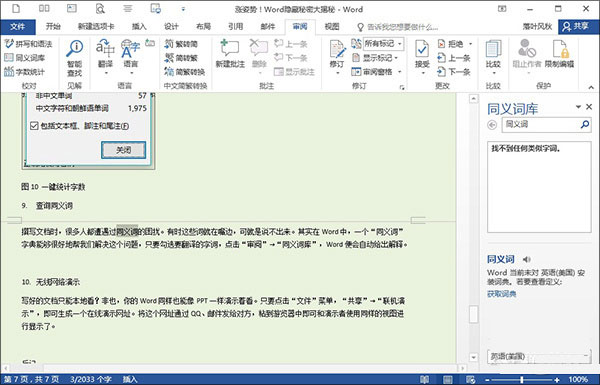Image resolution: width=600 pixels, height=385 pixels.
Task: Open Chinese conversion options (简繁转换)
Action: tap(184, 72)
